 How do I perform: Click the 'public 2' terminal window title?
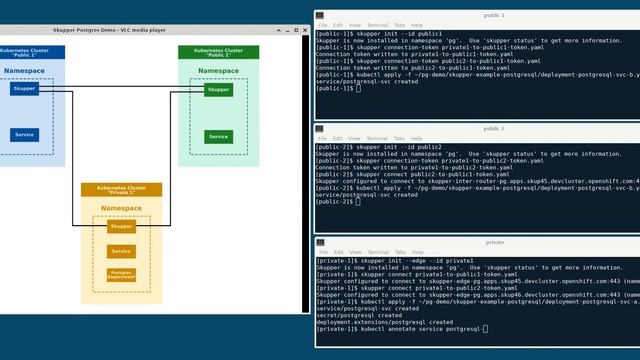tap(494, 129)
